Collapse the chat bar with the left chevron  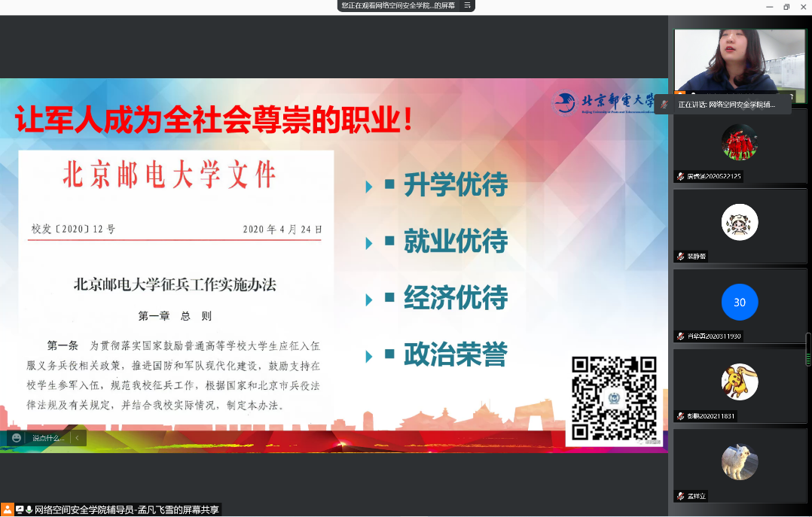point(77,438)
